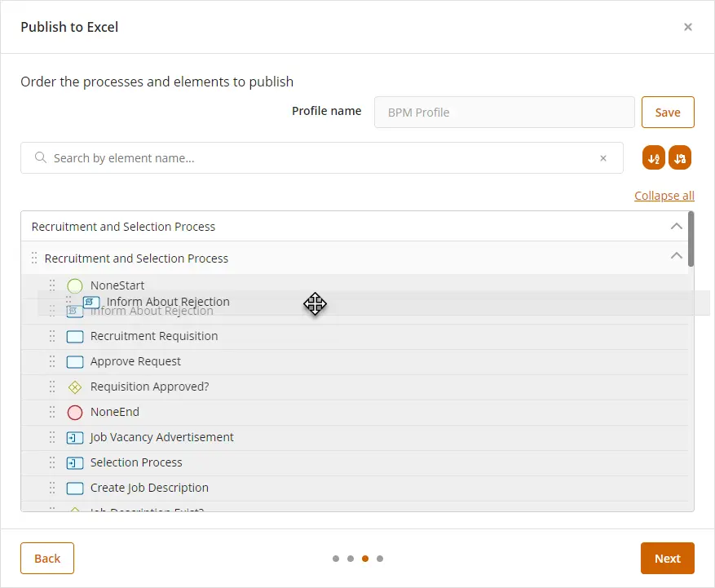The width and height of the screenshot is (715, 588).
Task: Click the Profile name input field
Action: [505, 113]
